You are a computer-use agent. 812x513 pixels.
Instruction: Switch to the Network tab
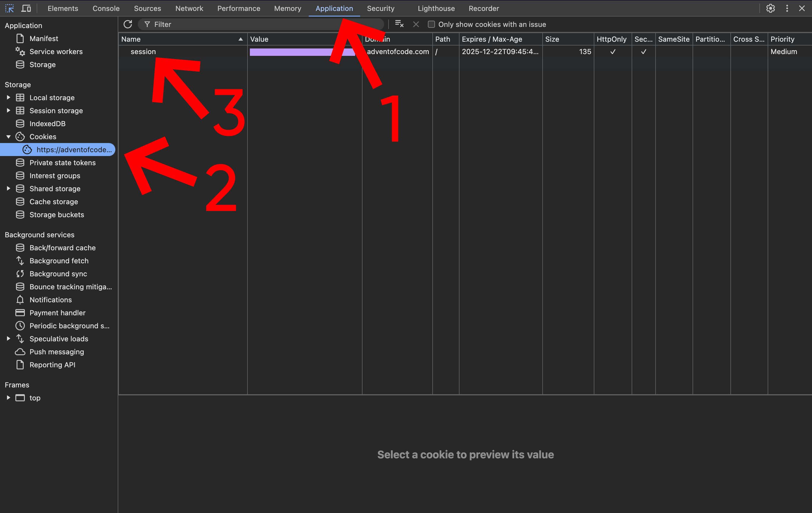click(x=189, y=9)
